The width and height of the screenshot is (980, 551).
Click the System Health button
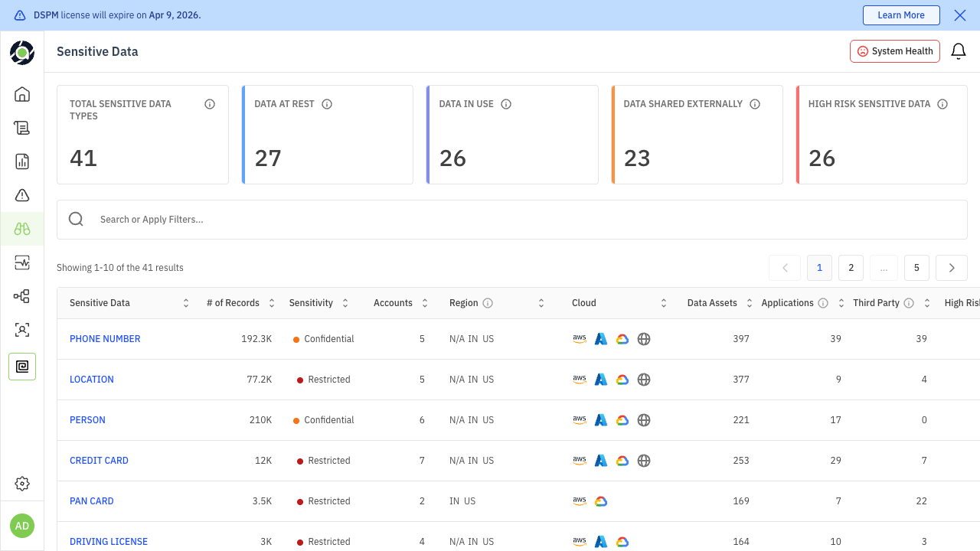coord(894,51)
